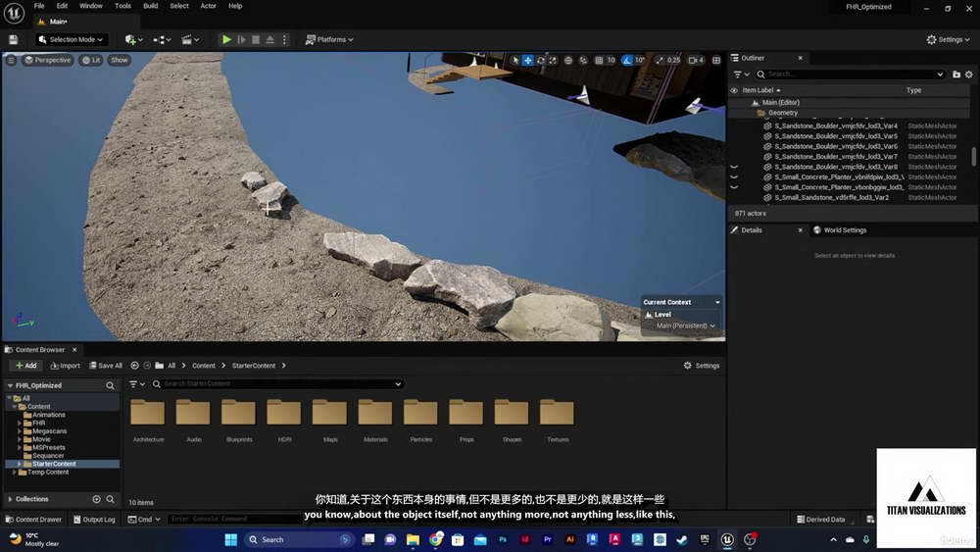Open the Add content cube icon menu
The height and width of the screenshot is (552, 980).
133,39
